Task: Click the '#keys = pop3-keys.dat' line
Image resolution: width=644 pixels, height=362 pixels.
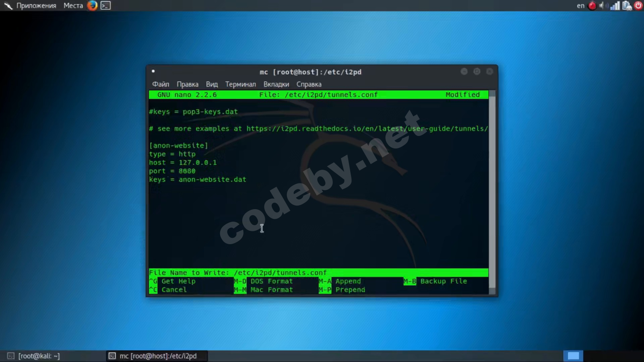Action: tap(193, 112)
